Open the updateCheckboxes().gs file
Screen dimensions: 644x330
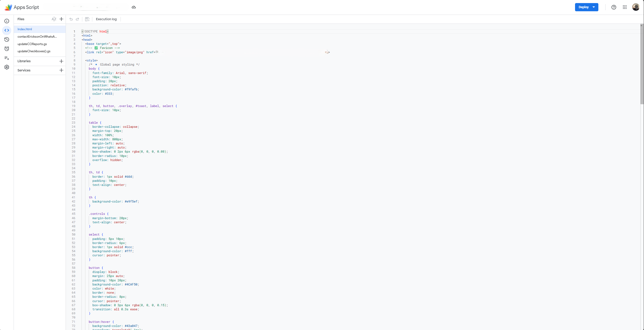point(34,51)
